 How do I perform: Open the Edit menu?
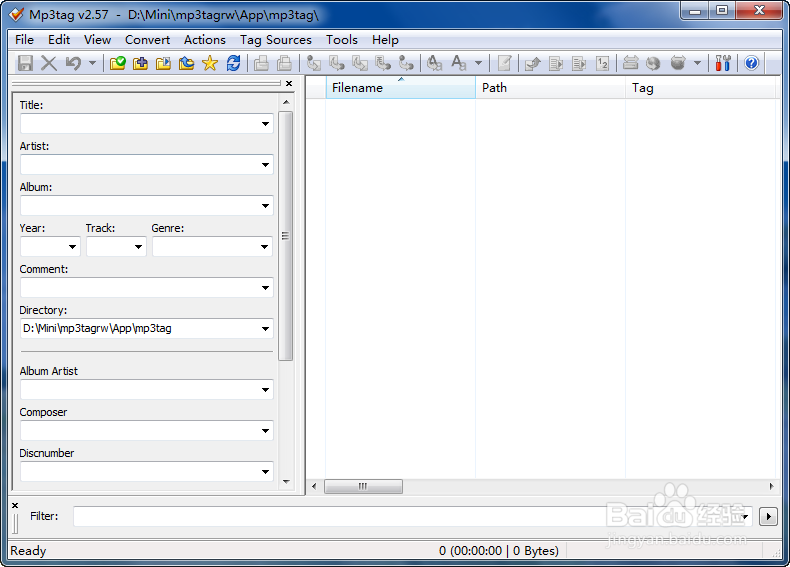pos(59,40)
